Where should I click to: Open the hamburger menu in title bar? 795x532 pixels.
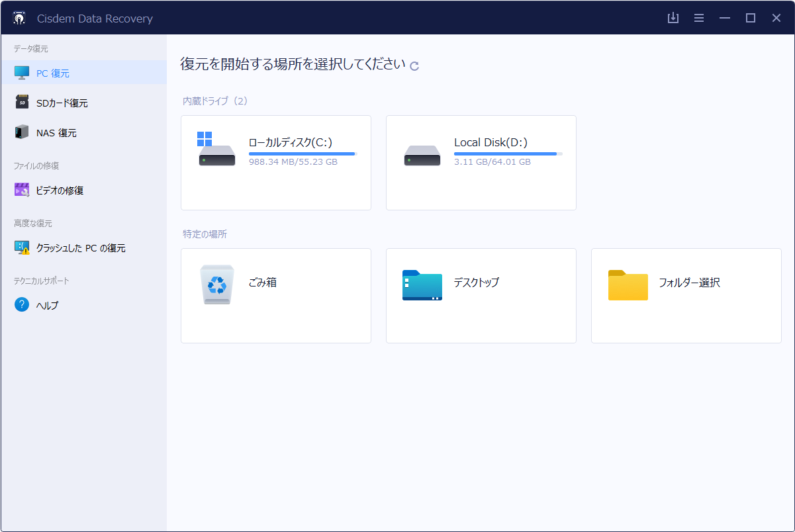point(699,18)
